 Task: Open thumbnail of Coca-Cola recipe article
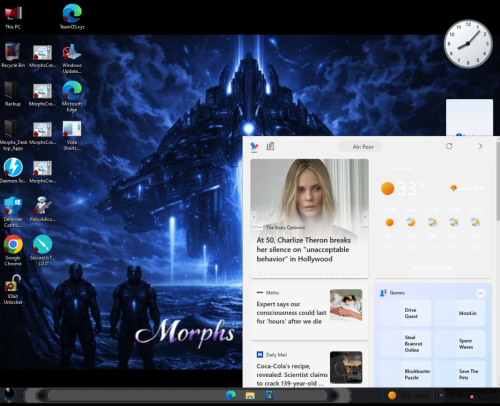pos(346,367)
